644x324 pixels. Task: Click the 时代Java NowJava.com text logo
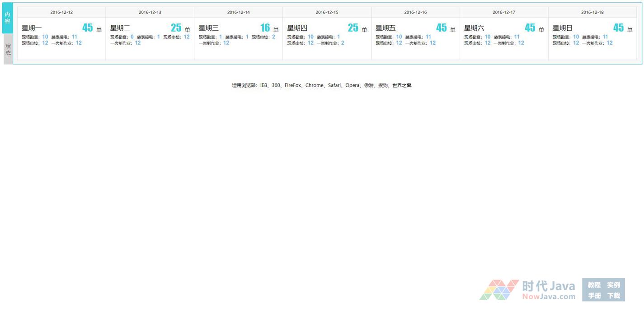click(x=549, y=290)
